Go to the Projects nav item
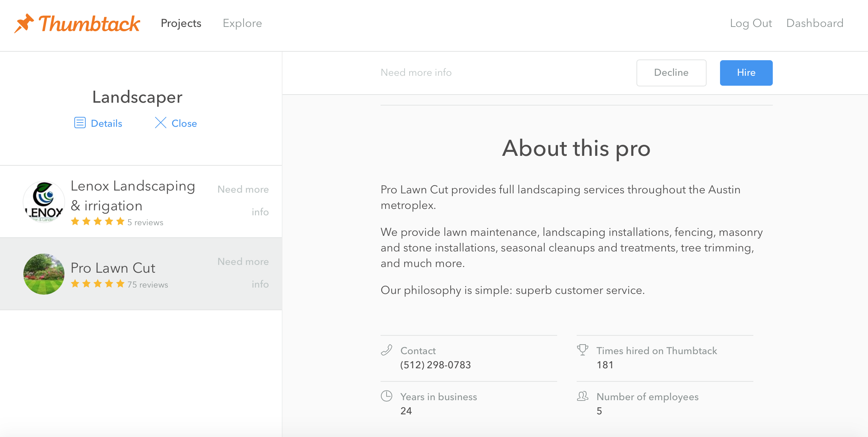The image size is (868, 437). (181, 23)
